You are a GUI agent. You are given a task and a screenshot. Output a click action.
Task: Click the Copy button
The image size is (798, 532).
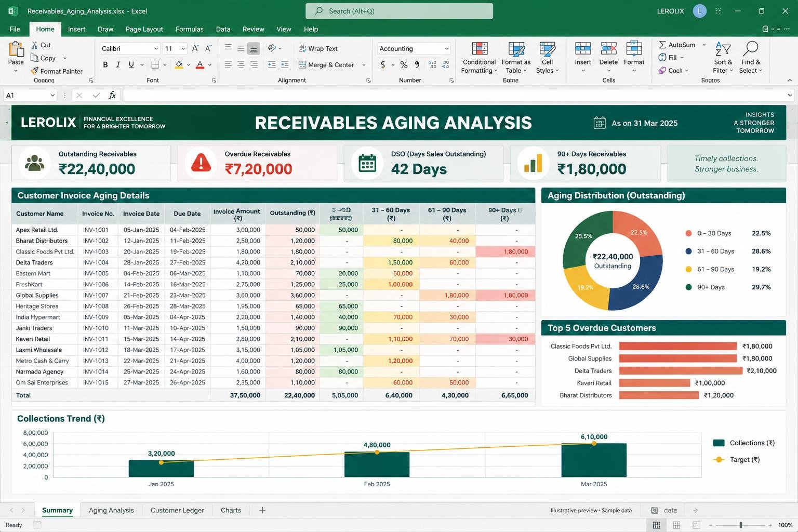pyautogui.click(x=43, y=58)
